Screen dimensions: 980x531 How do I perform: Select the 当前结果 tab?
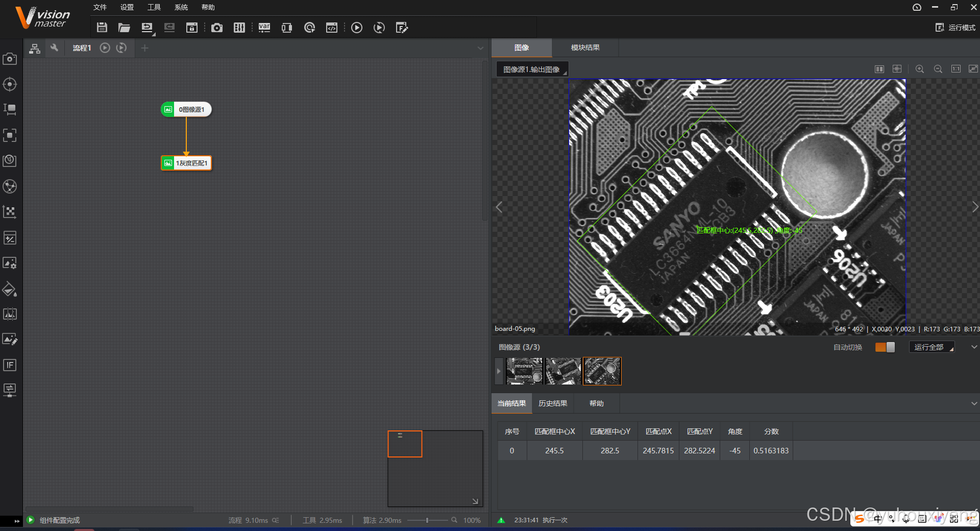point(512,403)
